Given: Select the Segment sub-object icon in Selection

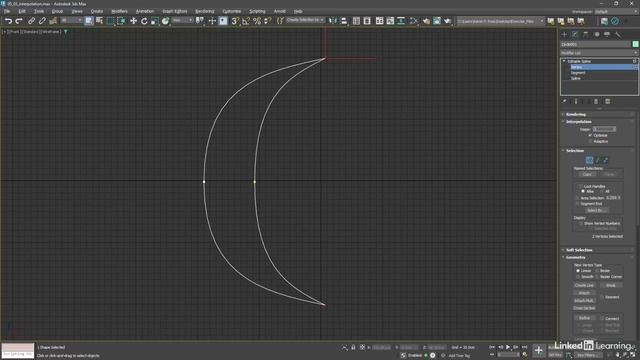Looking at the screenshot, I should point(598,160).
